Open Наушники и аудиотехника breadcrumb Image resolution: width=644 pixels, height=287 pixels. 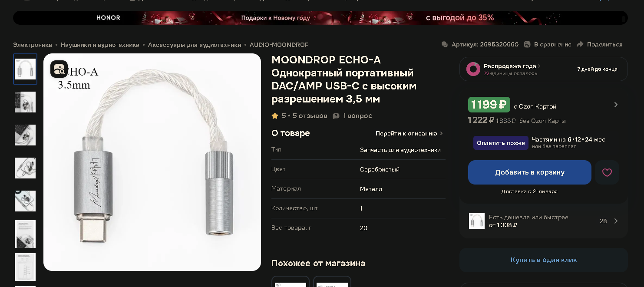(x=100, y=45)
